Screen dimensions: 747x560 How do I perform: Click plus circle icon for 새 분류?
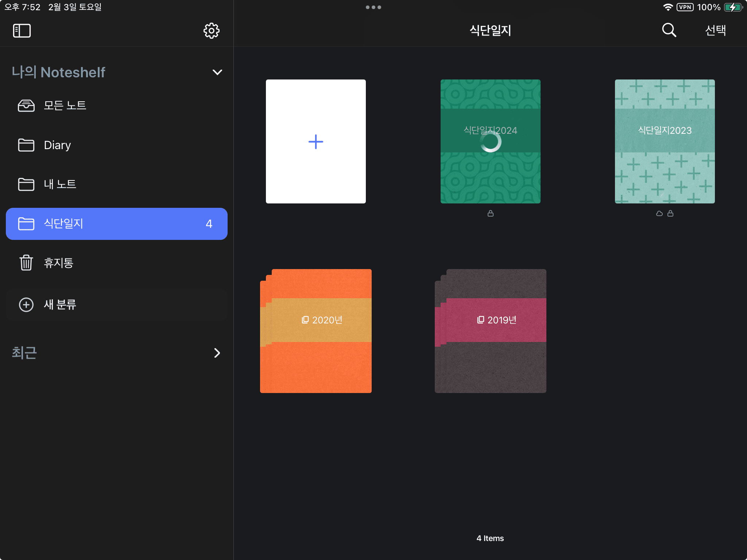[26, 304]
